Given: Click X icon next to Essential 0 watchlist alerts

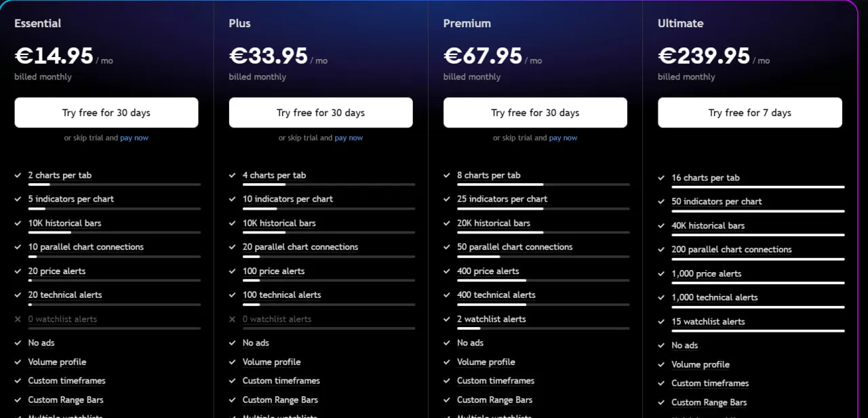Looking at the screenshot, I should (x=18, y=319).
